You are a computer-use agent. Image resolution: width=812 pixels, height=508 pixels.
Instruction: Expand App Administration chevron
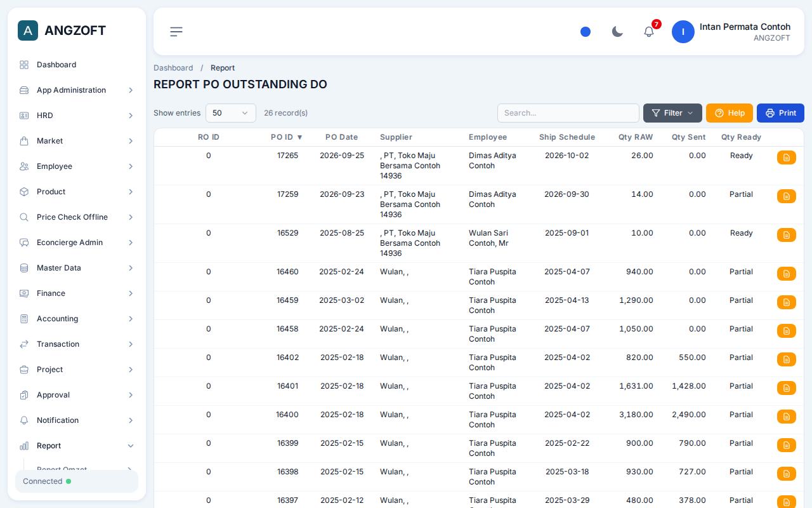click(131, 90)
